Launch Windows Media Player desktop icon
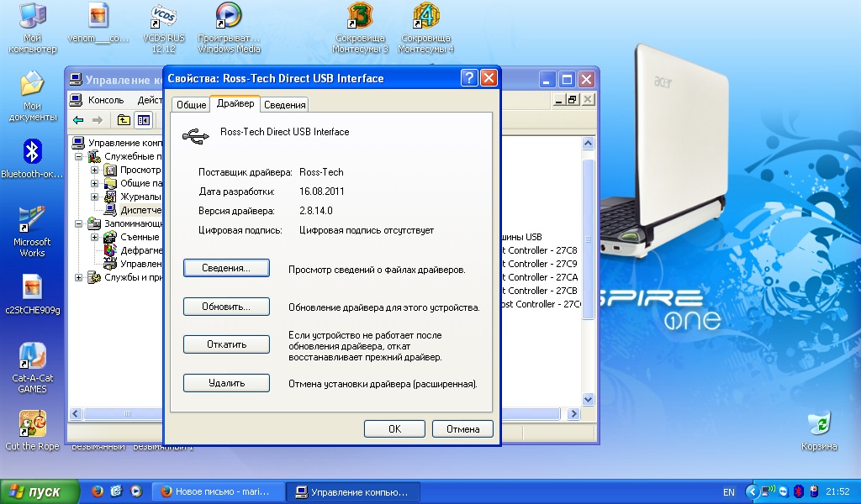This screenshot has width=861, height=504. click(x=228, y=17)
